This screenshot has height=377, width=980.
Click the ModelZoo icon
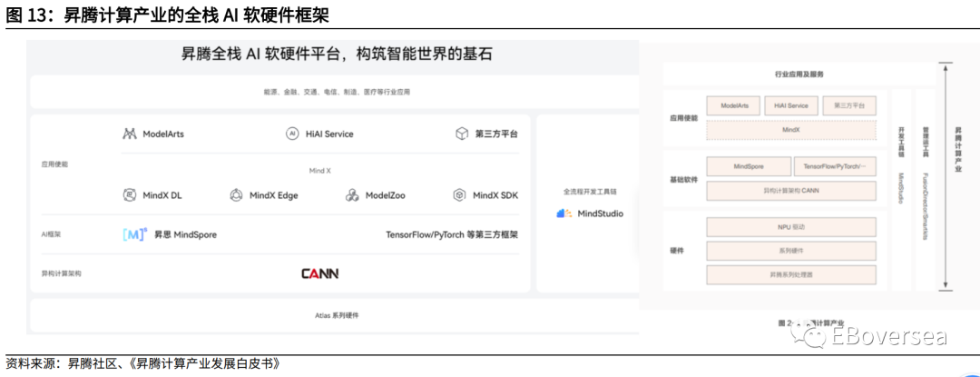(x=352, y=195)
